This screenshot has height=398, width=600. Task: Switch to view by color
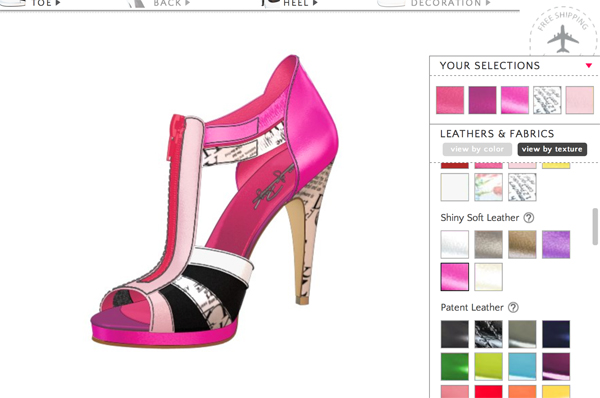477,149
